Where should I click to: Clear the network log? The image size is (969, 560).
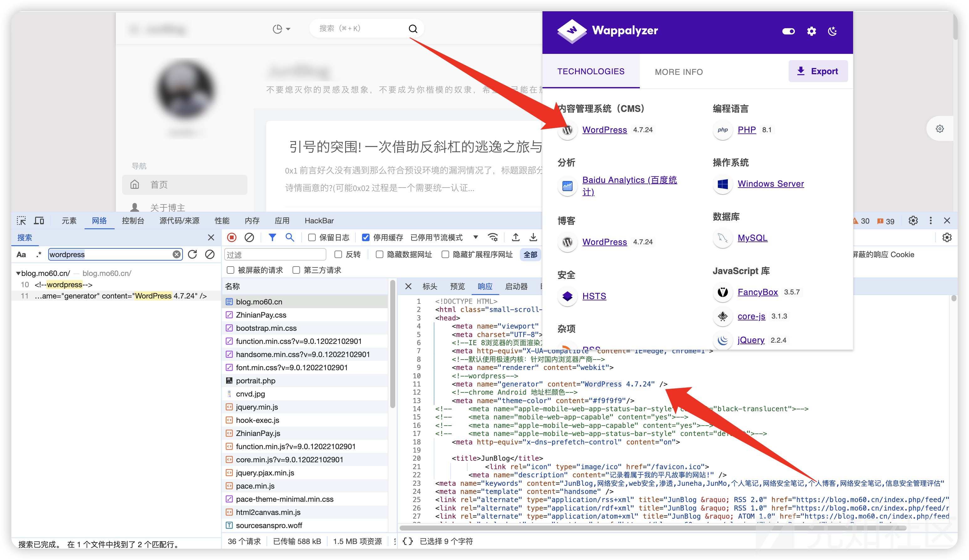coord(249,237)
